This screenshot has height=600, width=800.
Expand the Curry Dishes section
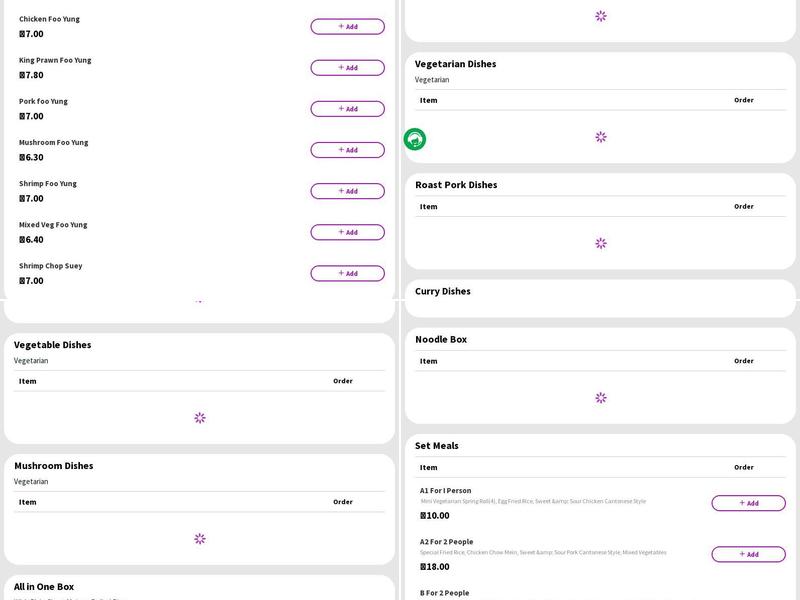pos(443,292)
